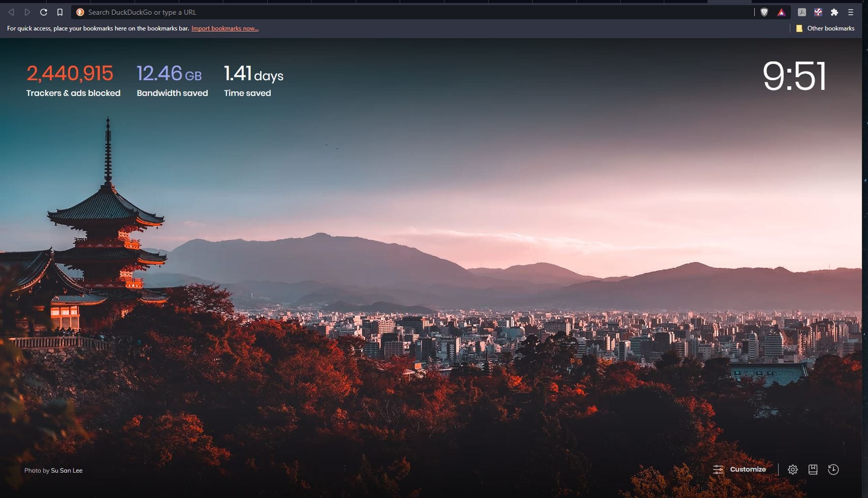Click the Adobe Acrobat extension icon
The width and height of the screenshot is (868, 498).
[x=802, y=12]
